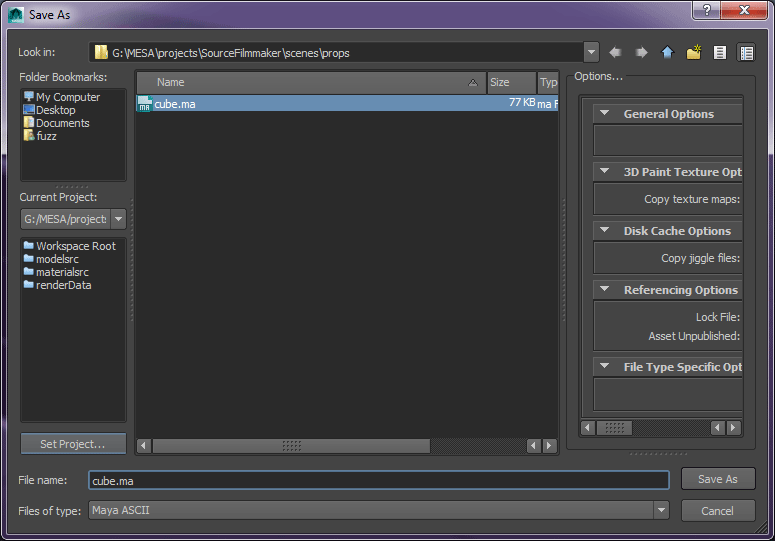Go up to parent directory
The width and height of the screenshot is (775, 541).
coord(668,52)
